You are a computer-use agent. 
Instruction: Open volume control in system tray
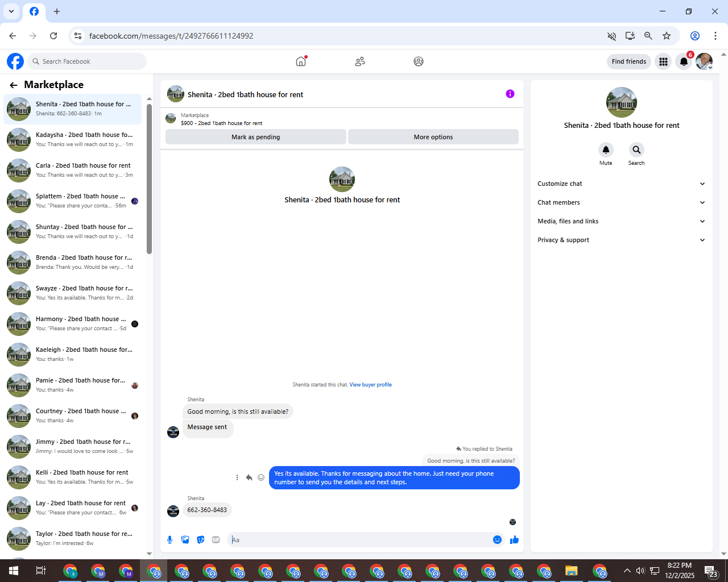click(640, 571)
